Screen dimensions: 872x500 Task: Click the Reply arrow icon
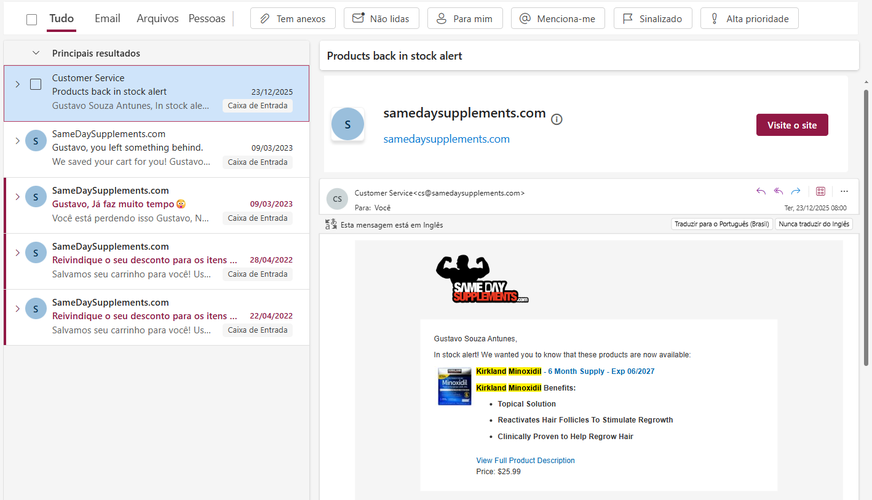pyautogui.click(x=761, y=191)
